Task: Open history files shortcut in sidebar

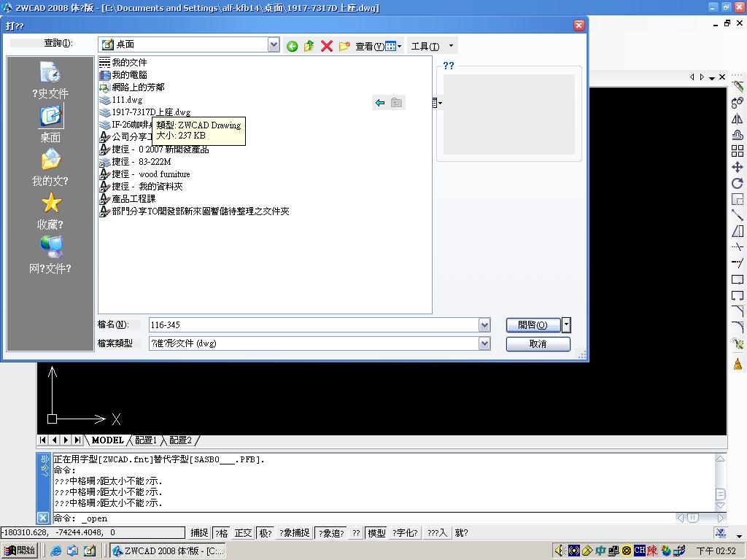Action: [x=50, y=80]
